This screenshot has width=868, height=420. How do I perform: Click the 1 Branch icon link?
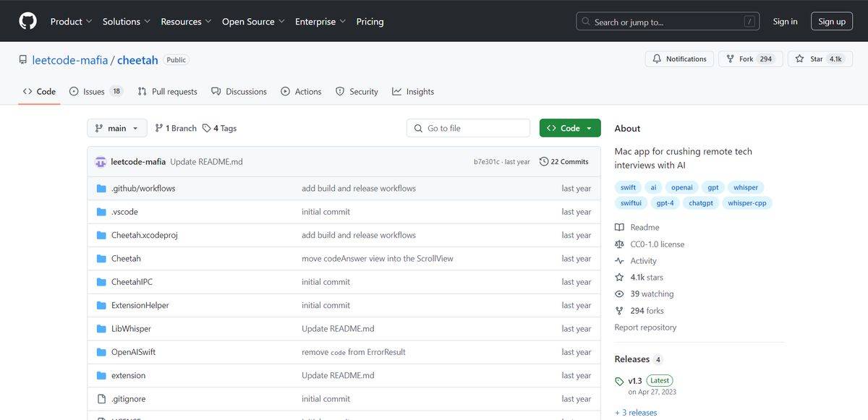pyautogui.click(x=159, y=129)
